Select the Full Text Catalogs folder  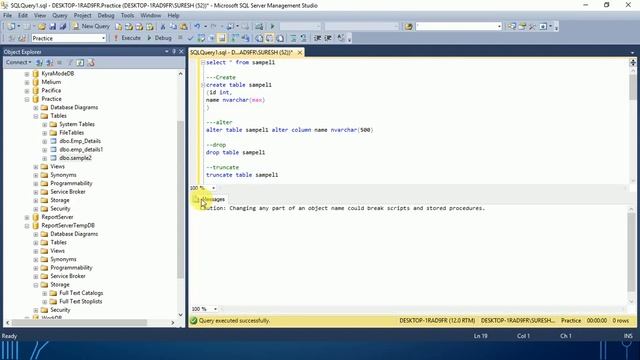click(81, 293)
